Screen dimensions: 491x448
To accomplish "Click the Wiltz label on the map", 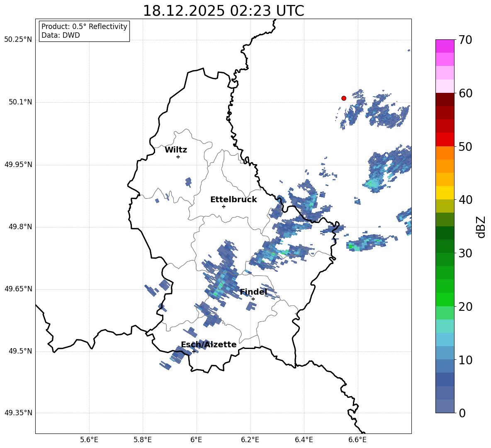I will point(176,150).
